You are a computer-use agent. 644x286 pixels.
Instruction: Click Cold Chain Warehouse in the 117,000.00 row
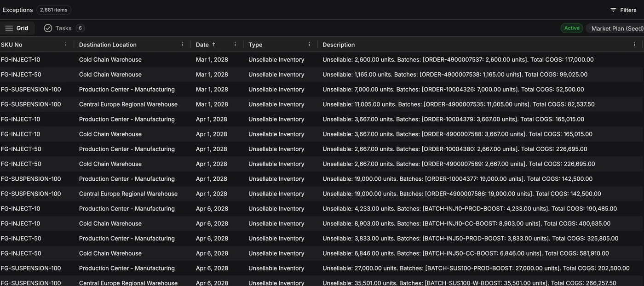coord(110,60)
